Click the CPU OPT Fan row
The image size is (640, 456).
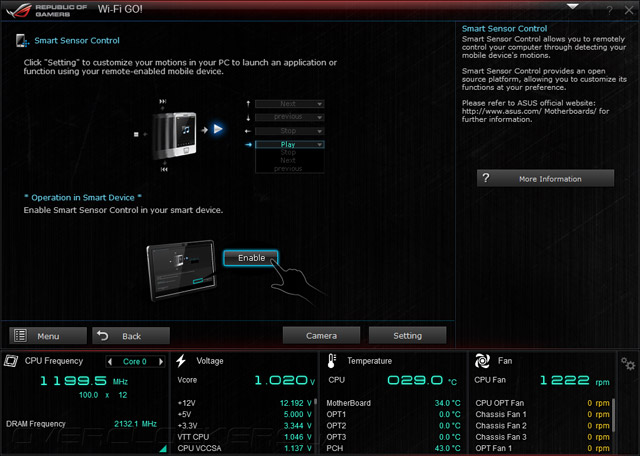[x=542, y=403]
